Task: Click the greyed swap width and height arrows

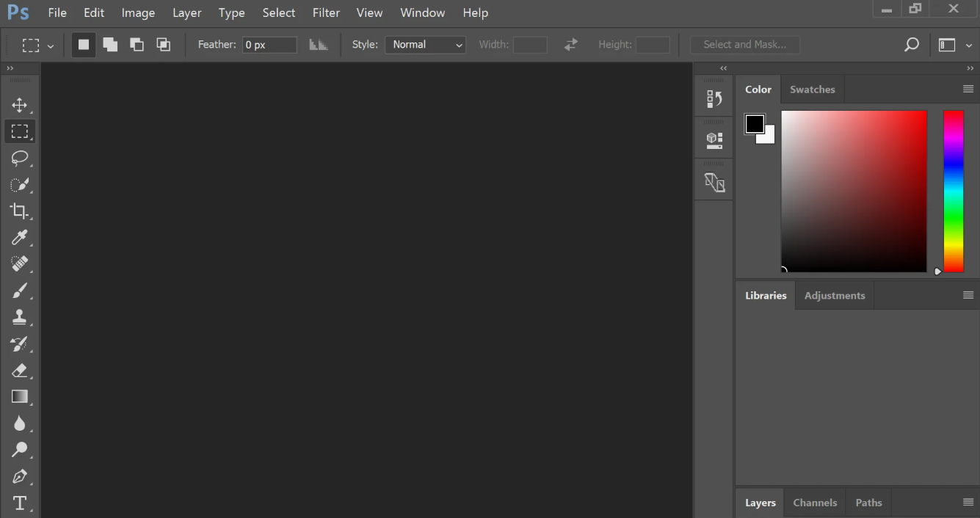Action: [x=570, y=45]
